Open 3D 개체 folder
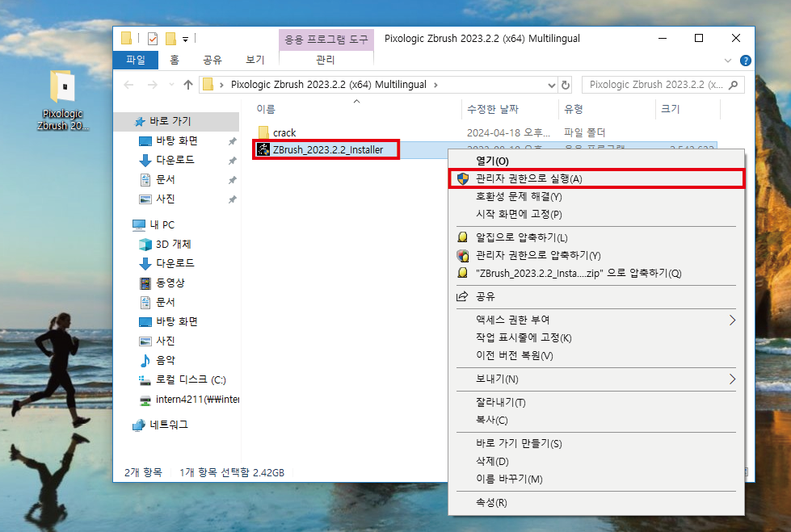This screenshot has height=532, width=791. 173,244
